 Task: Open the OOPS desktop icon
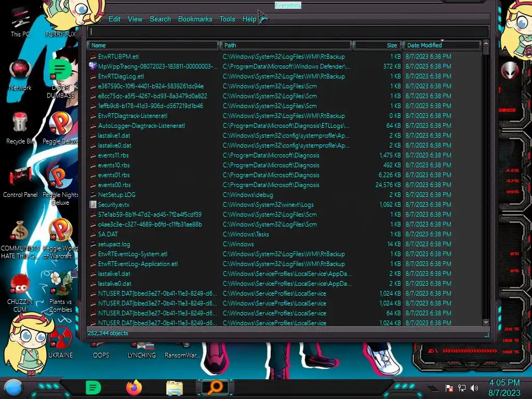pos(101,351)
